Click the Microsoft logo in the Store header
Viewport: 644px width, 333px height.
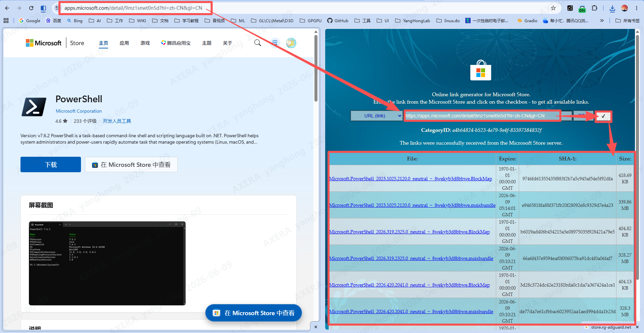(44, 43)
